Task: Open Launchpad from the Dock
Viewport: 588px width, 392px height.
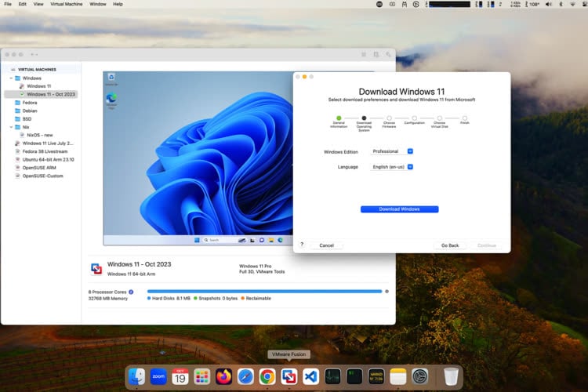Action: coord(201,376)
